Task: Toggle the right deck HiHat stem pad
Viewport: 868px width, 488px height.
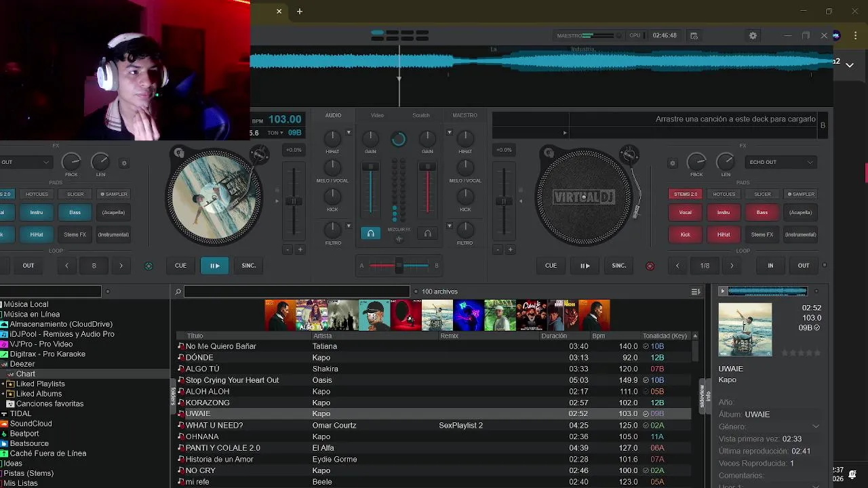Action: pyautogui.click(x=724, y=235)
